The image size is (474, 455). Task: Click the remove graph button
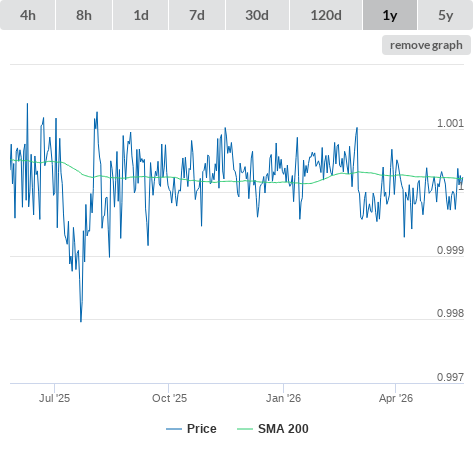pyautogui.click(x=426, y=45)
